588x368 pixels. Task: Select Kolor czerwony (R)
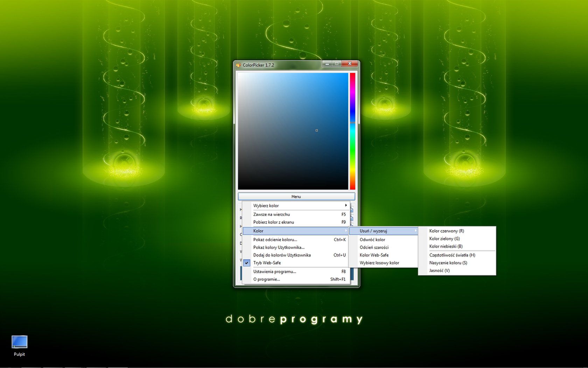pyautogui.click(x=457, y=231)
